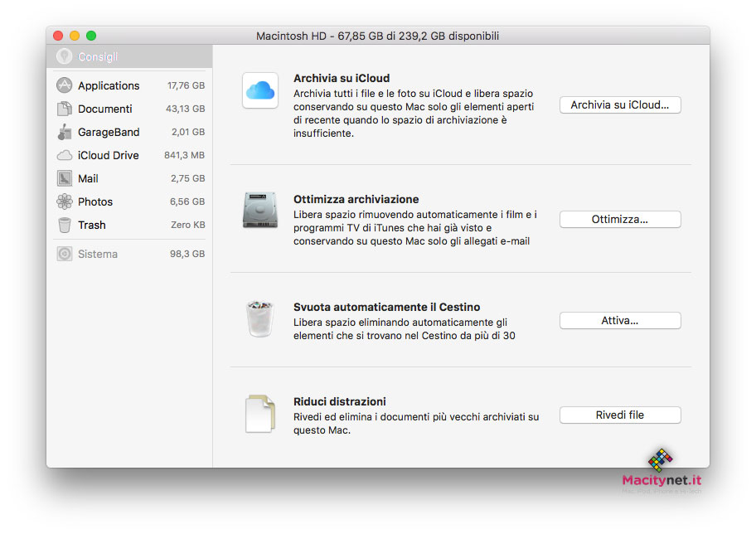Minimize the window with the yellow button

[x=75, y=36]
